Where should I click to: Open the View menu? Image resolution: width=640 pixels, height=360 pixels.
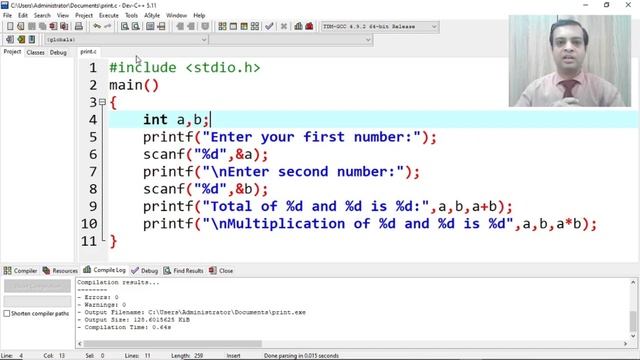[62, 16]
